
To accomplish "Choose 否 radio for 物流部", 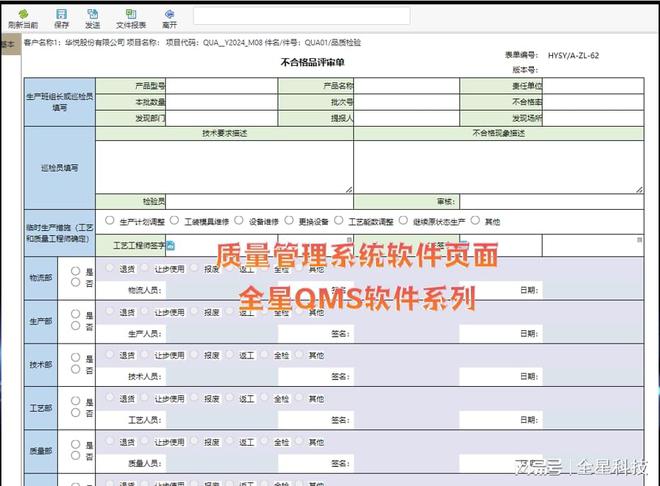I will click(75, 282).
